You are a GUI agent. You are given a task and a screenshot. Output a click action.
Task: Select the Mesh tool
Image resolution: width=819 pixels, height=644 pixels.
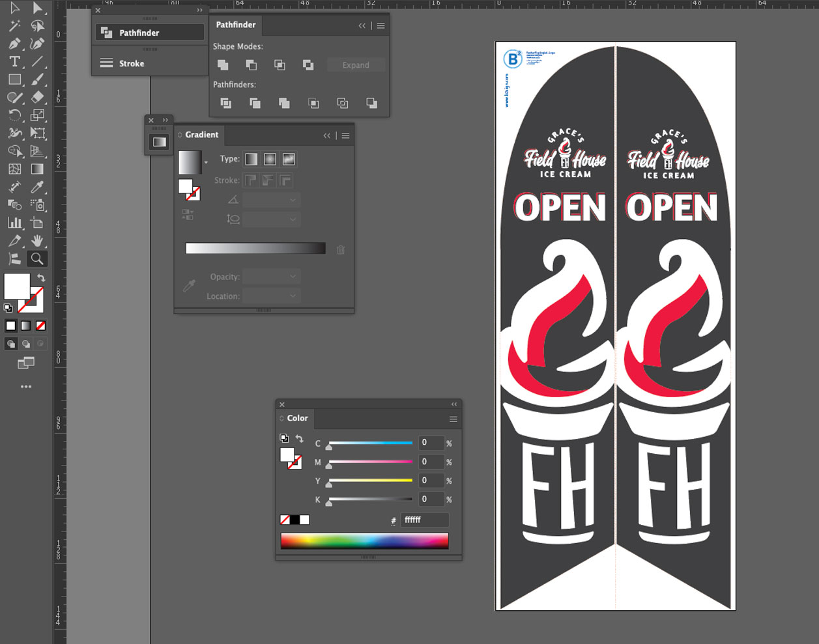pos(14,169)
